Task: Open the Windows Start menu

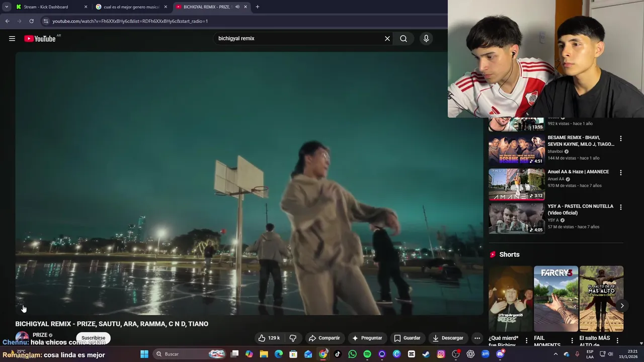Action: [x=144, y=354]
